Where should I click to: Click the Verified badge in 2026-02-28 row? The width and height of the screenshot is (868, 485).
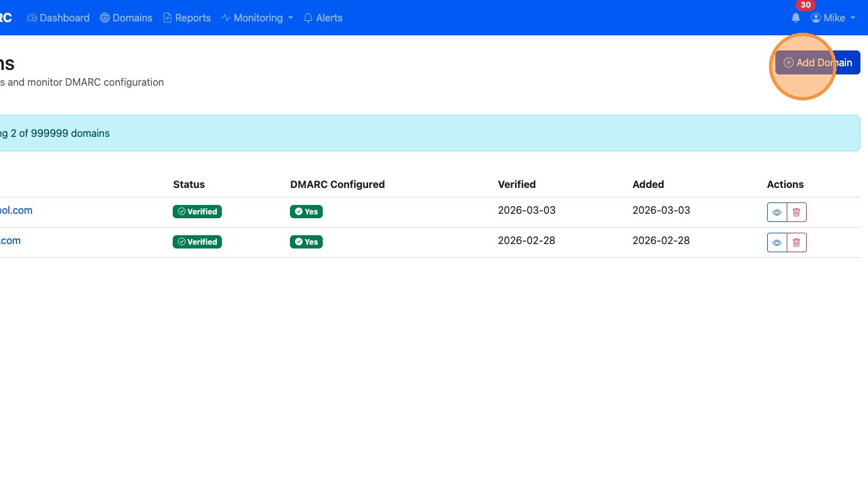[197, 242]
